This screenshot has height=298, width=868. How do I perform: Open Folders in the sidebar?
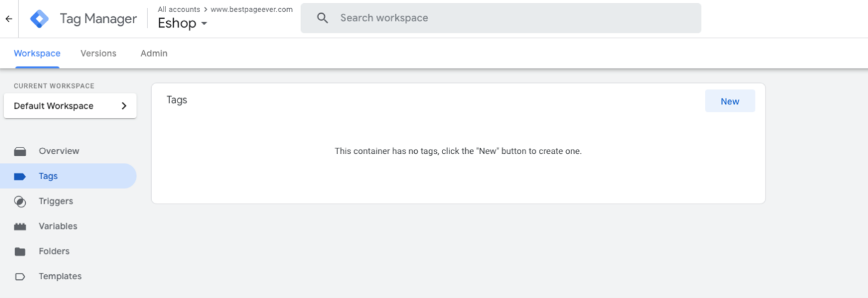(68, 251)
